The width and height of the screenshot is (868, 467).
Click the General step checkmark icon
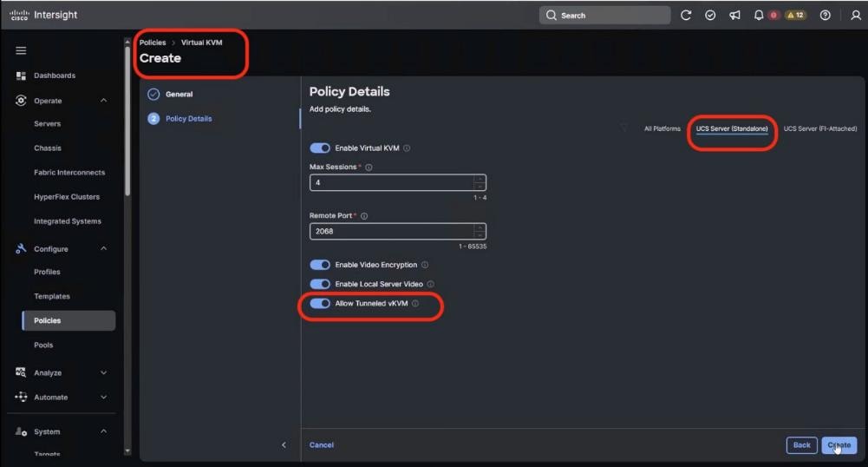click(153, 94)
